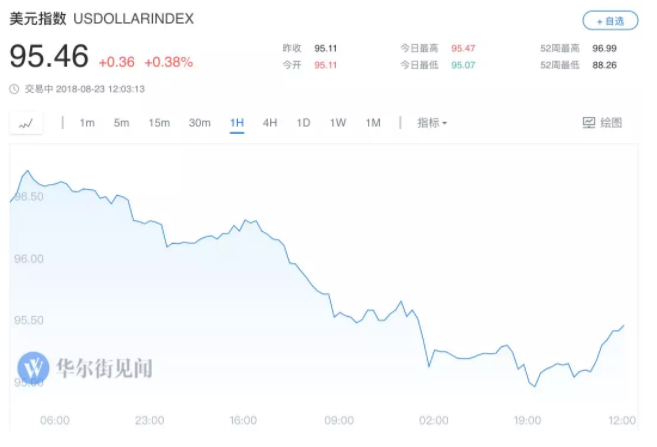Select the 1m interval
This screenshot has height=447, width=657.
[x=87, y=123]
